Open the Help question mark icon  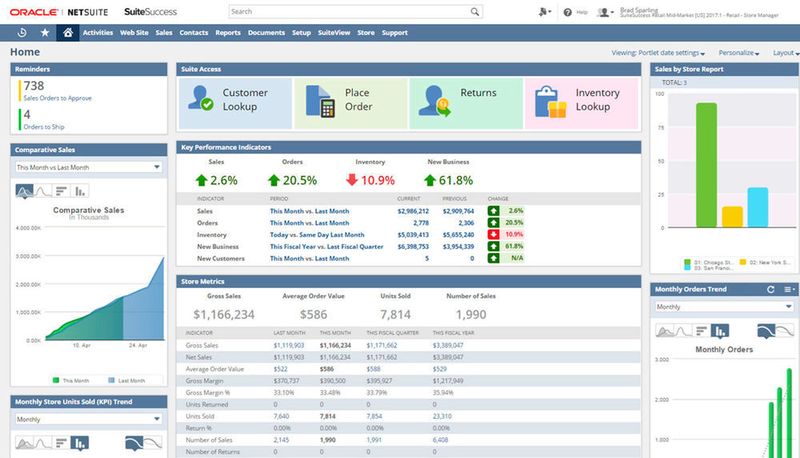pos(567,12)
